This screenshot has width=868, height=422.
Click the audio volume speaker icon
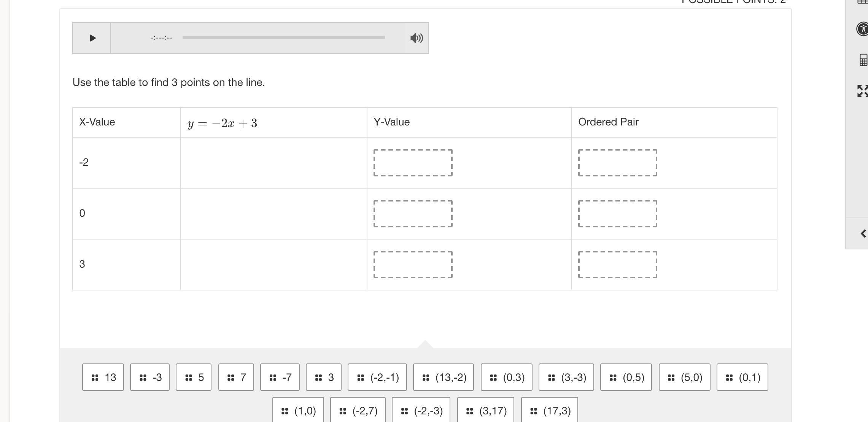[x=417, y=38]
